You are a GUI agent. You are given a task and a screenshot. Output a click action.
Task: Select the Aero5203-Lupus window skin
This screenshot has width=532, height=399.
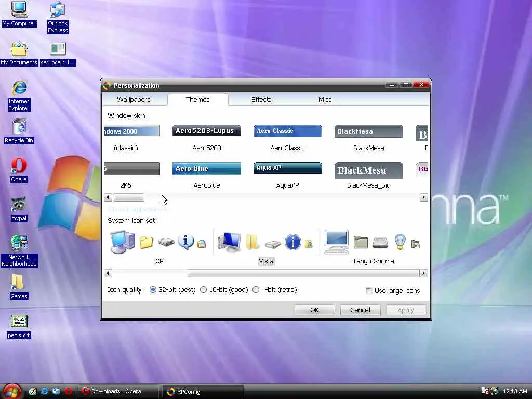click(x=207, y=138)
